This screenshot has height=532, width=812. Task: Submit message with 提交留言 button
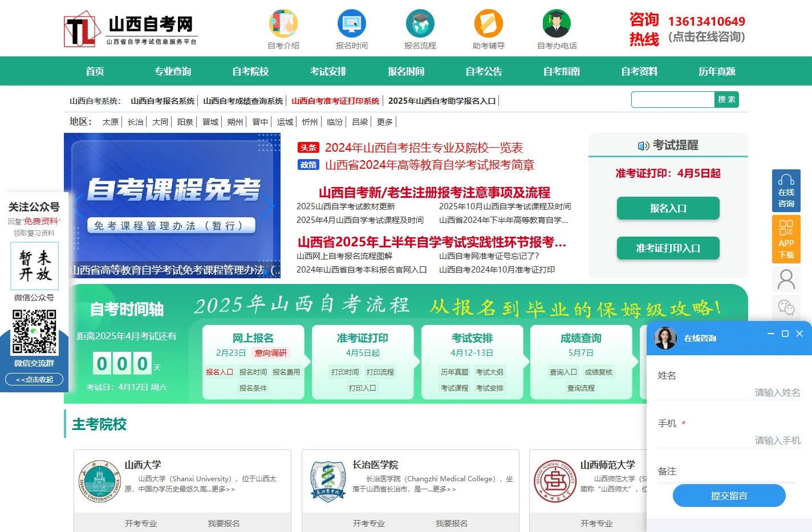pos(729,496)
